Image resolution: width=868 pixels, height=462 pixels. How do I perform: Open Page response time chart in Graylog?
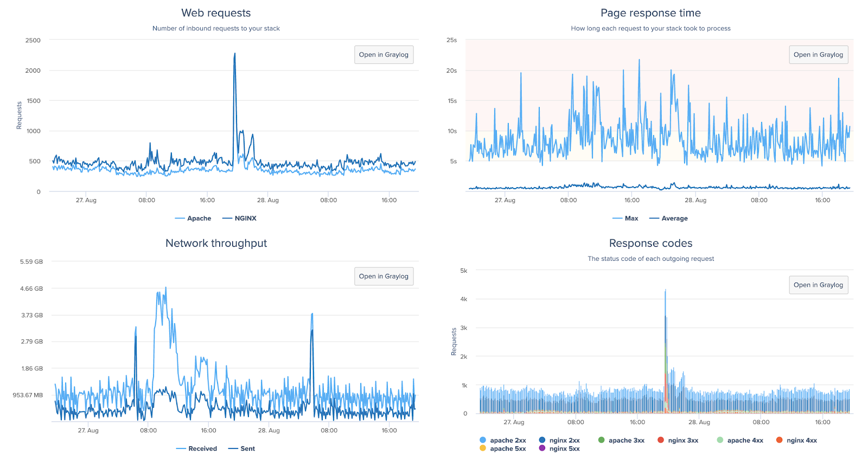tap(818, 55)
